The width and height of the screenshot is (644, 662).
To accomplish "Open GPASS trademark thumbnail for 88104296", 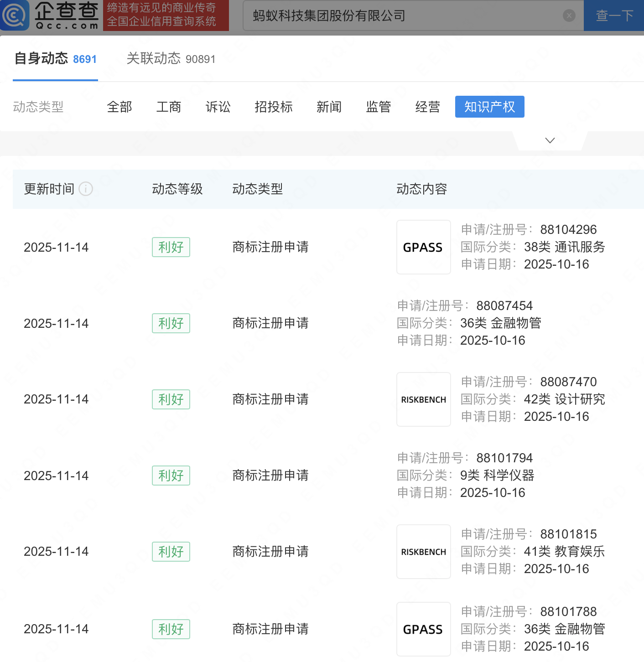I will coord(423,247).
